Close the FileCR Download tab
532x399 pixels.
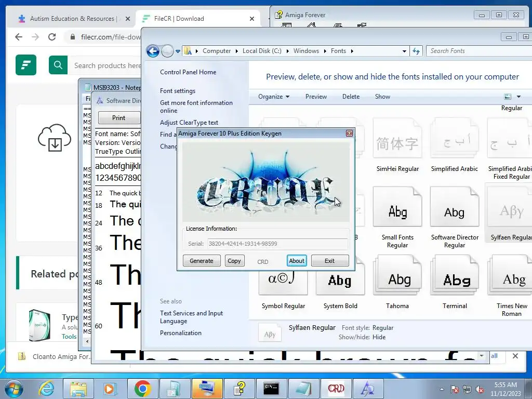(x=252, y=19)
